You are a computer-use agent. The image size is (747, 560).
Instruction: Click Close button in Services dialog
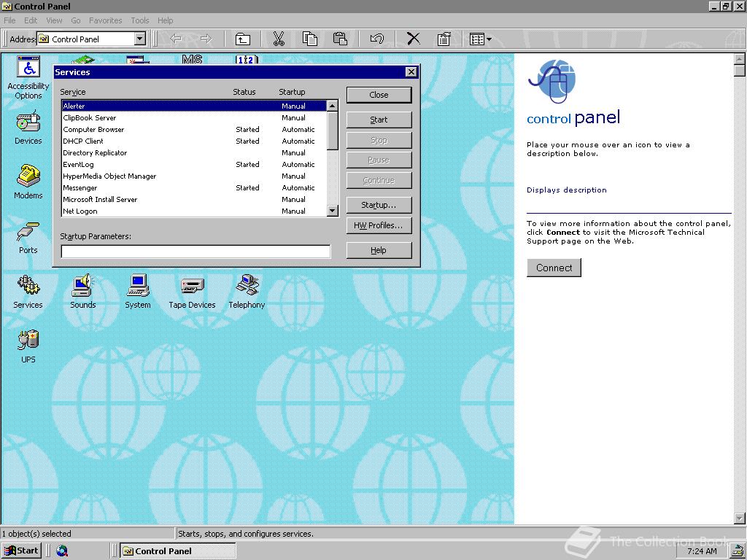(x=379, y=95)
